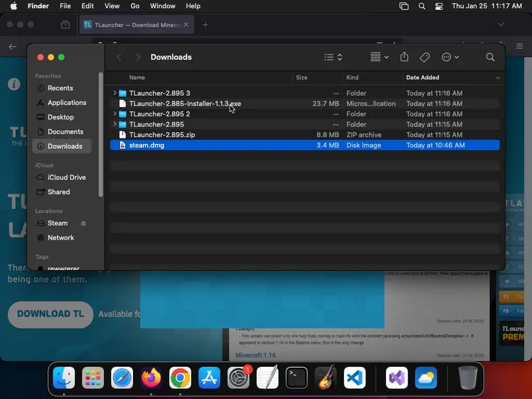
Task: Select Recents in Finder sidebar
Action: pyautogui.click(x=62, y=88)
